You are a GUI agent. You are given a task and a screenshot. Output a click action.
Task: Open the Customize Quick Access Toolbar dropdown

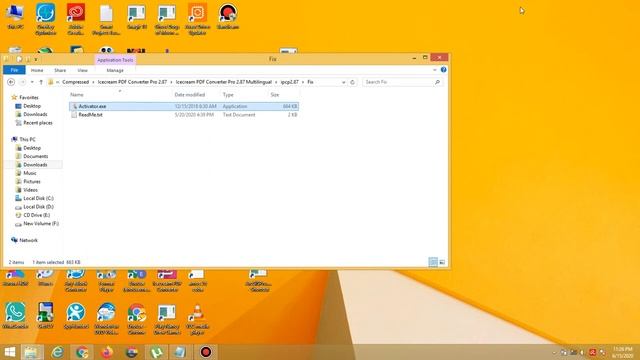click(36, 60)
